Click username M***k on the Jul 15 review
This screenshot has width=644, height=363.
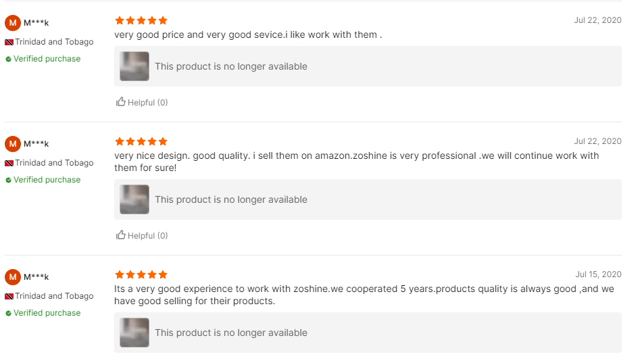coord(36,277)
